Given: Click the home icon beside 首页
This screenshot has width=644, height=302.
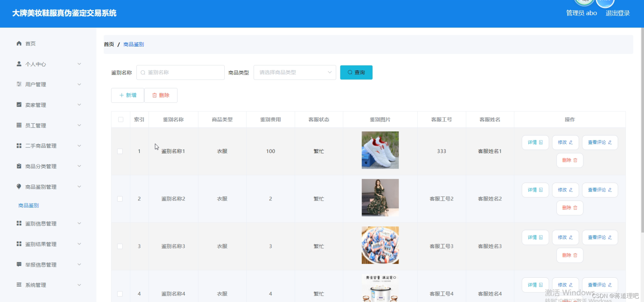Looking at the screenshot, I should pyautogui.click(x=19, y=43).
